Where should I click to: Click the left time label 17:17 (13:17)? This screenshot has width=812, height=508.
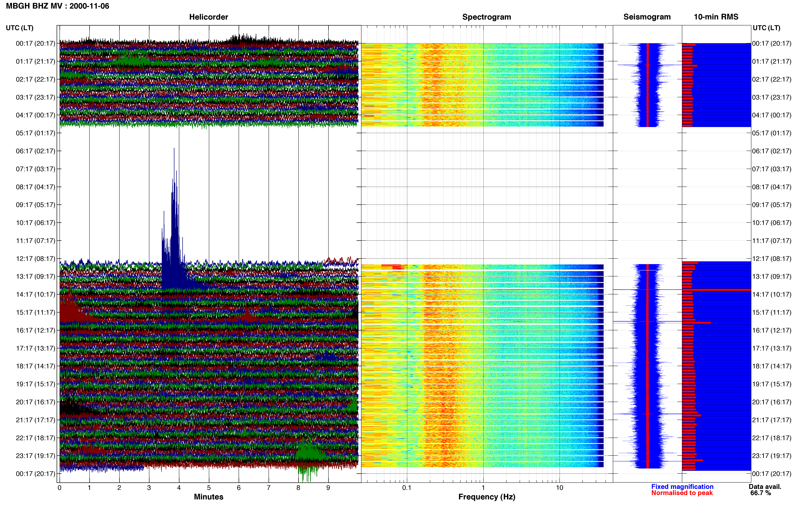[x=36, y=348]
